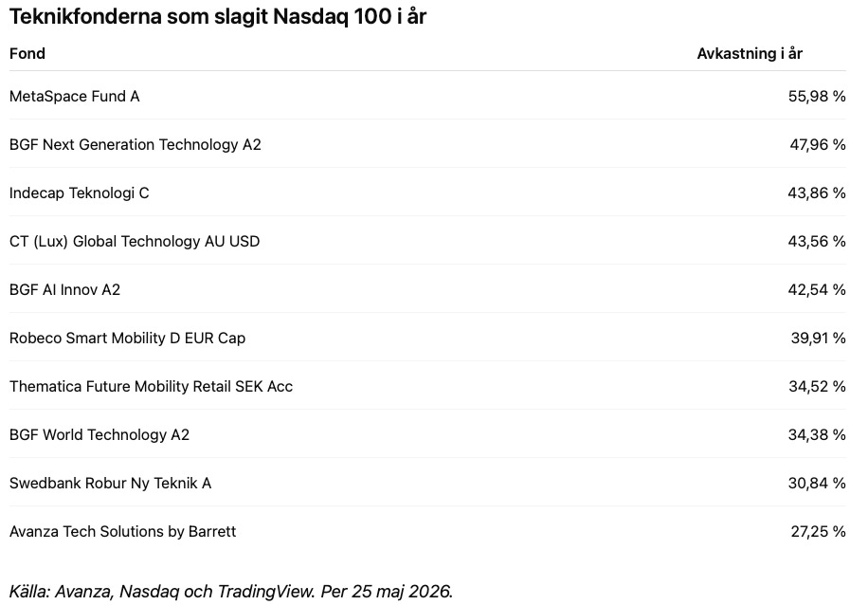Open Thematica Future Mobility Retail SEK Acc
This screenshot has width=868, height=605.
pos(151,386)
